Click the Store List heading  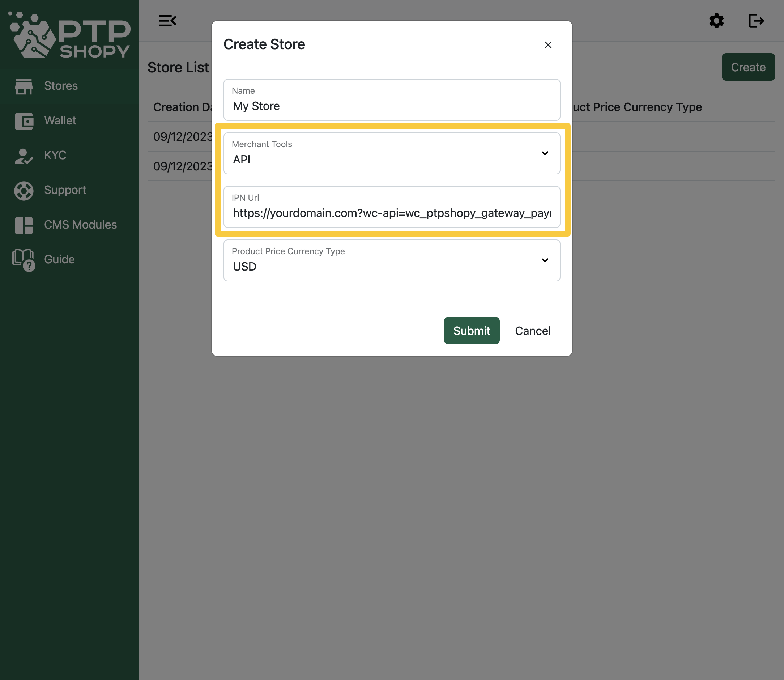pos(178,68)
